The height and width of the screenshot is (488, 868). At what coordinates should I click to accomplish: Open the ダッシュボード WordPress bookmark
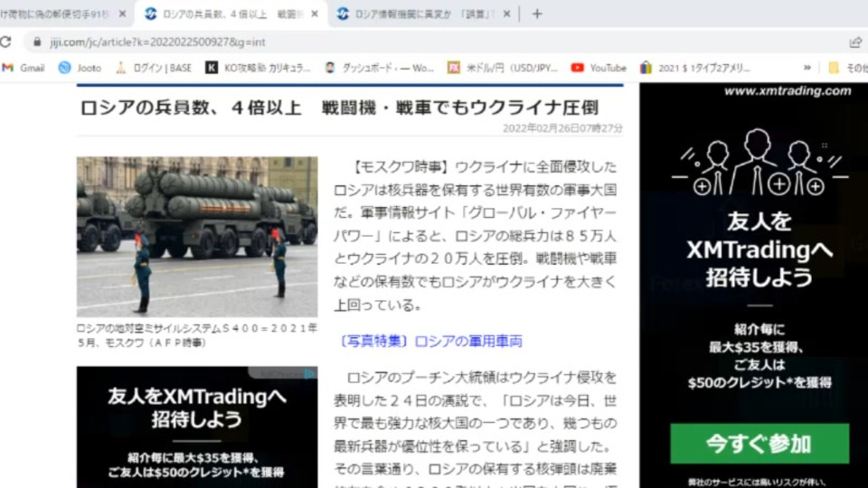[x=379, y=68]
